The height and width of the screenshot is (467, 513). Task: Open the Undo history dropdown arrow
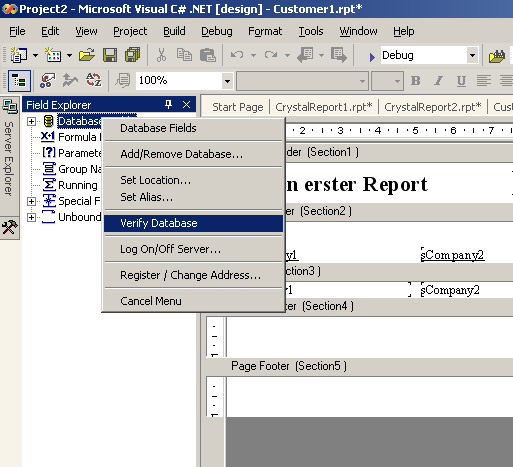253,55
